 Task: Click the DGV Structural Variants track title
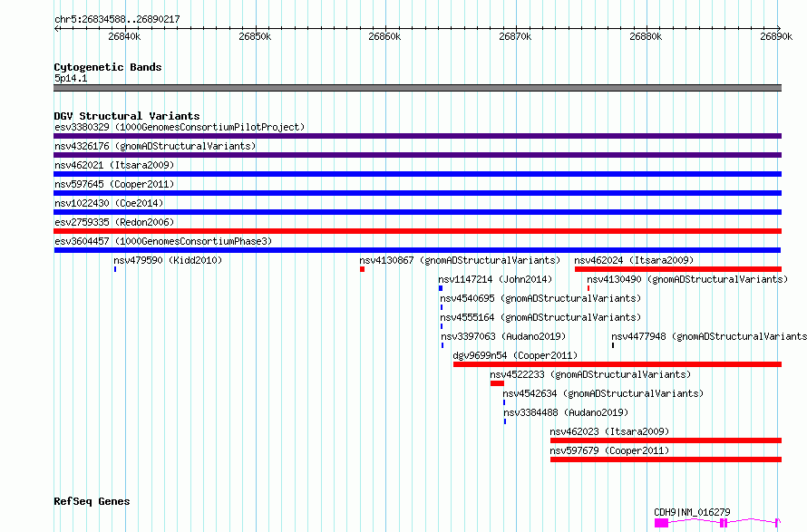127,116
